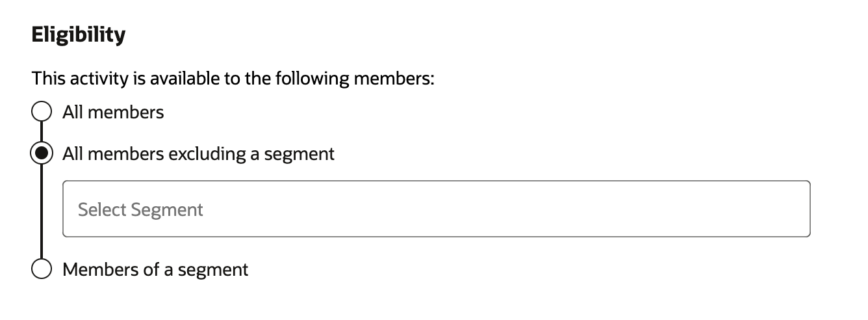Click the selected excluding a segment radio
Screen dimensions: 868x320
pyautogui.click(x=42, y=154)
